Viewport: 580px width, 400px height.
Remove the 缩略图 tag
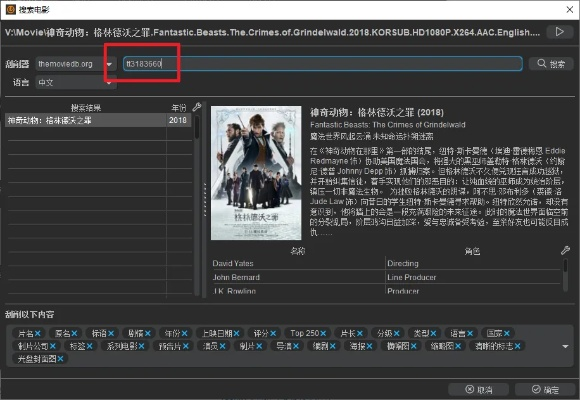click(x=458, y=346)
